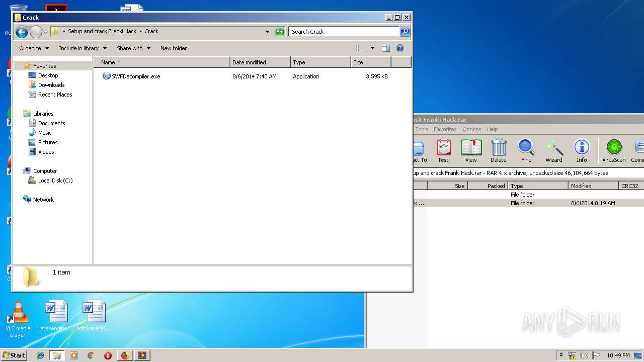Select File folder row dated 8/6/2014 8:19 AM
This screenshot has height=362, width=644.
[528, 203]
